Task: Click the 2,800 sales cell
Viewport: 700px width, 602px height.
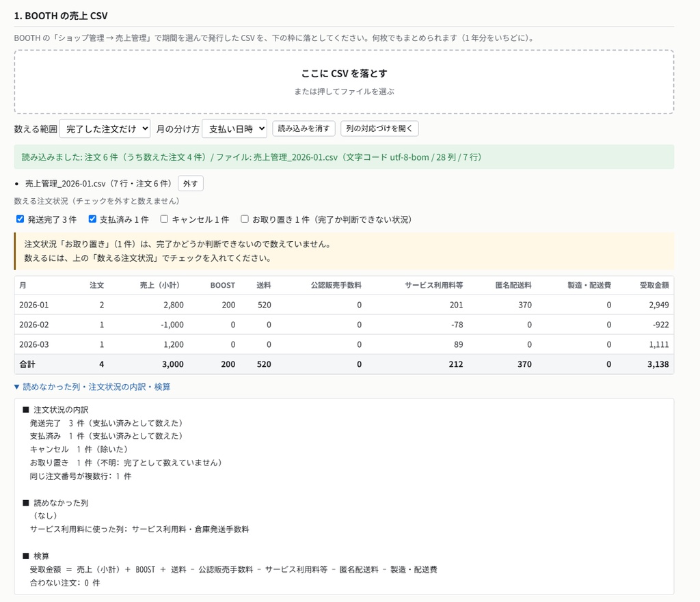Action: point(174,305)
